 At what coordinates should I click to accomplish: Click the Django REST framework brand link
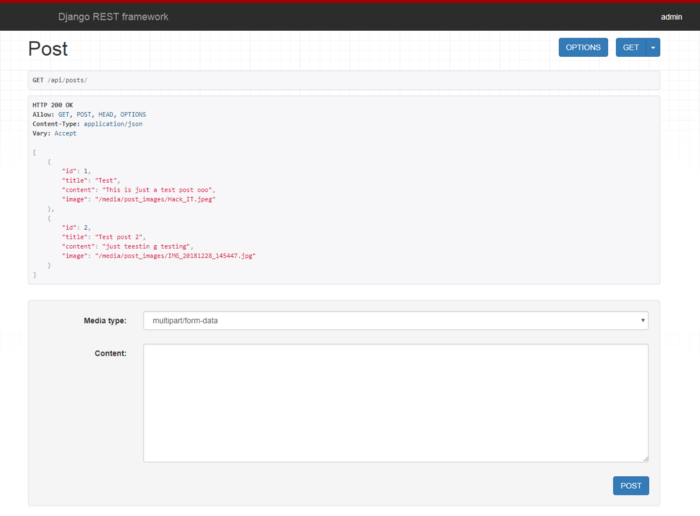point(113,17)
